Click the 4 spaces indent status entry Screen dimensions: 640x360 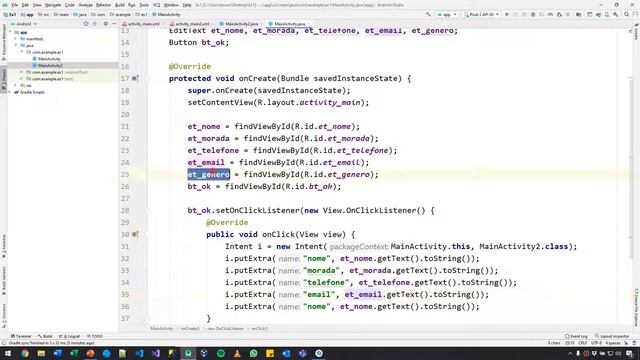pos(613,343)
